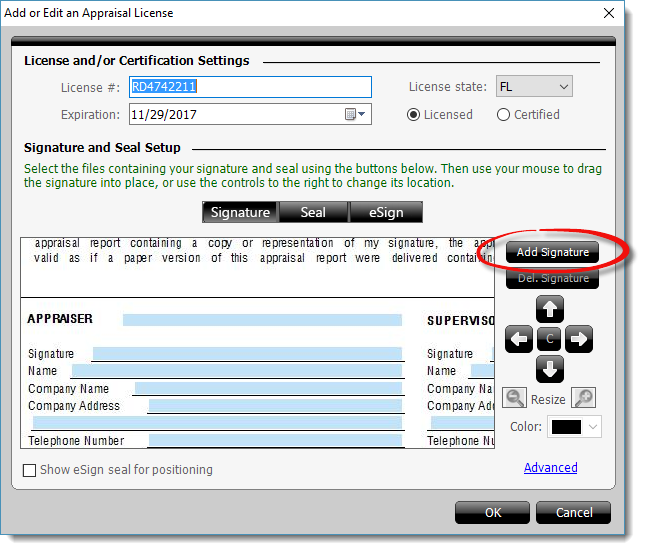The width and height of the screenshot is (657, 550).
Task: Center signature using the C button
Action: click(549, 339)
